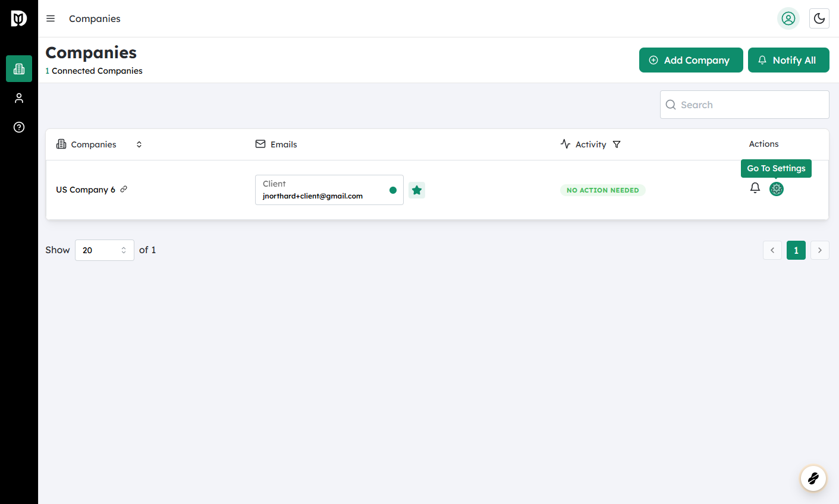Click the Notify All button

tap(788, 60)
